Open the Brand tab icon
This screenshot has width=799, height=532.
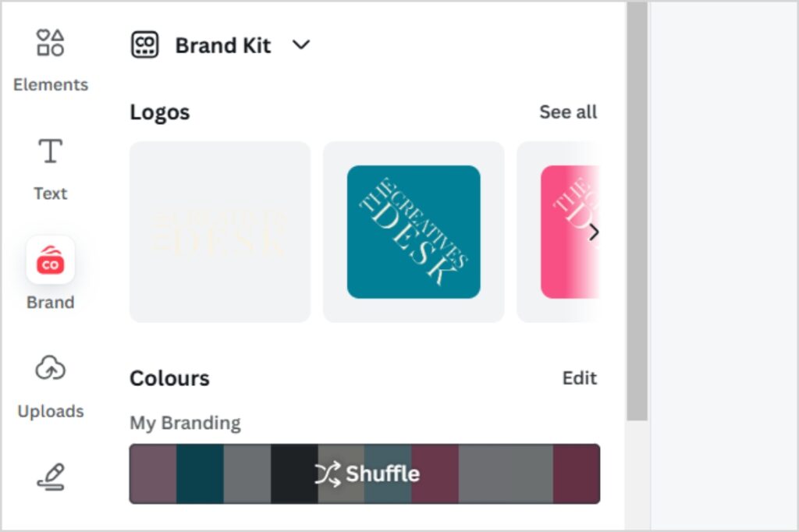tap(51, 261)
